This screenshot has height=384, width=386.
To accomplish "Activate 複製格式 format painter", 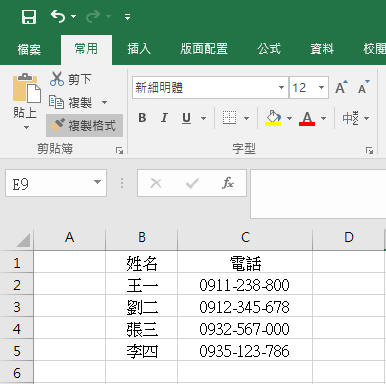I will 84,126.
